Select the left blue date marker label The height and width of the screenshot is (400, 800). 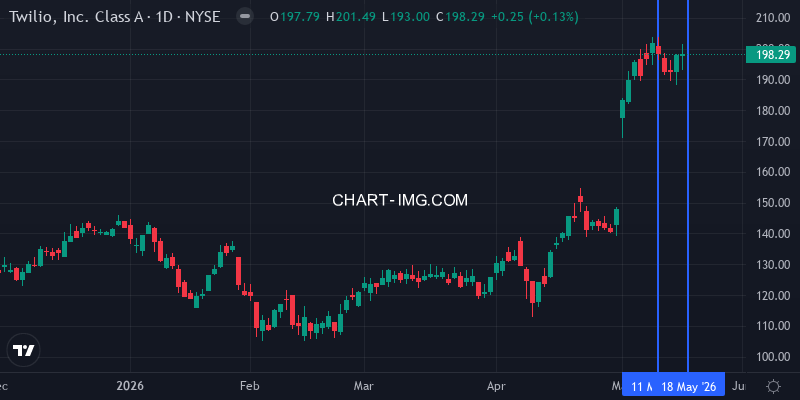pos(639,386)
